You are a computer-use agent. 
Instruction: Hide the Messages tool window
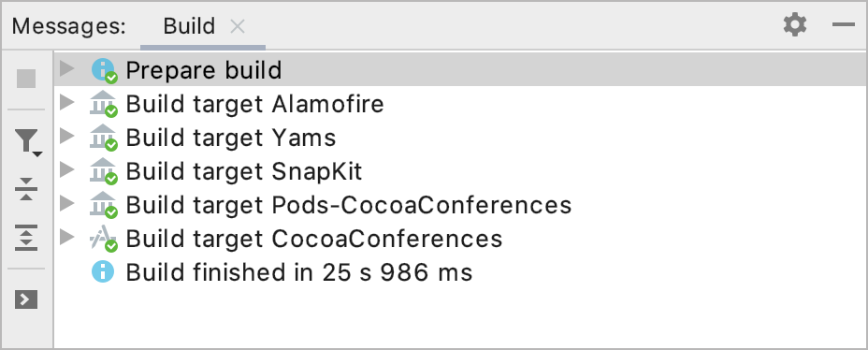coord(844,25)
